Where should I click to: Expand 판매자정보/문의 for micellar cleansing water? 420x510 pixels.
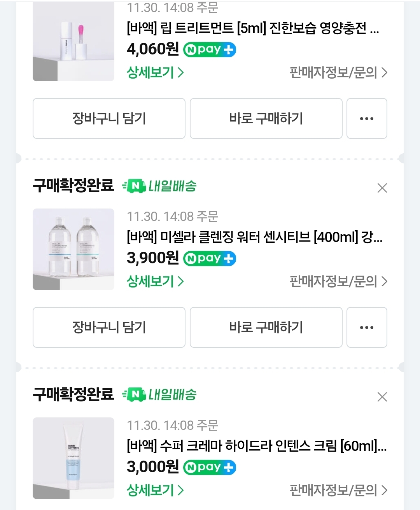pyautogui.click(x=338, y=281)
